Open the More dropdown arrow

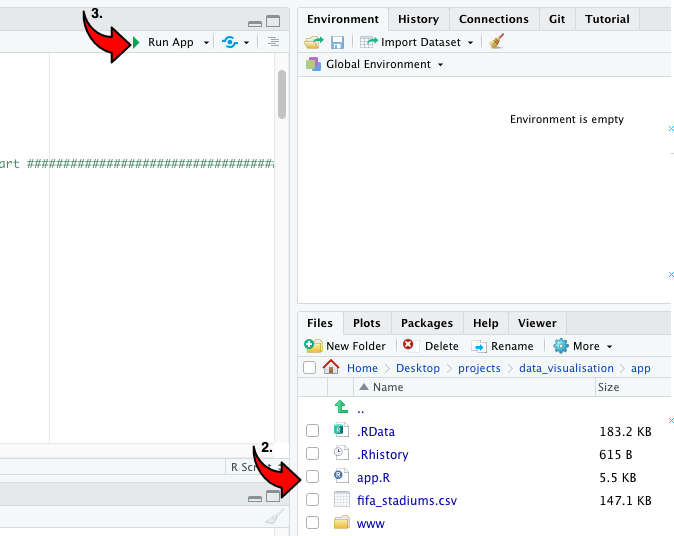pyautogui.click(x=610, y=346)
